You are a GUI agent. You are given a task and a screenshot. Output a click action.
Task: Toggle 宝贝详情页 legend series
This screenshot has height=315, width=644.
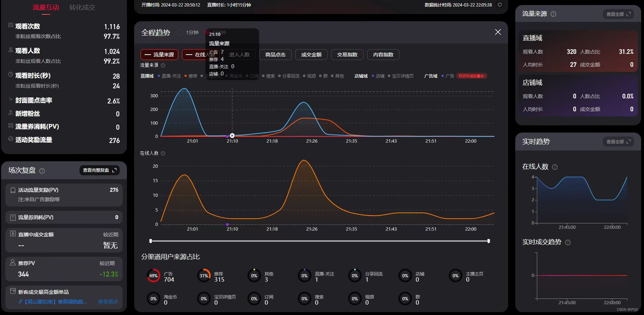pos(401,76)
